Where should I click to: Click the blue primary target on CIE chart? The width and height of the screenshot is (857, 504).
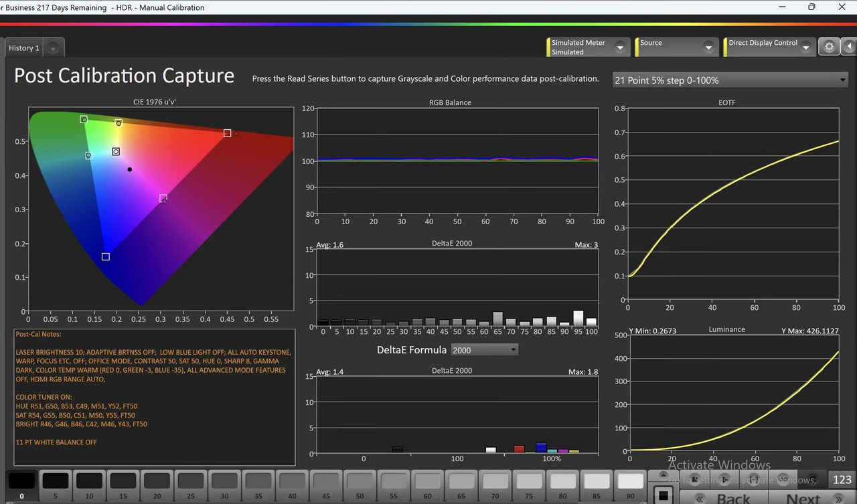106,256
